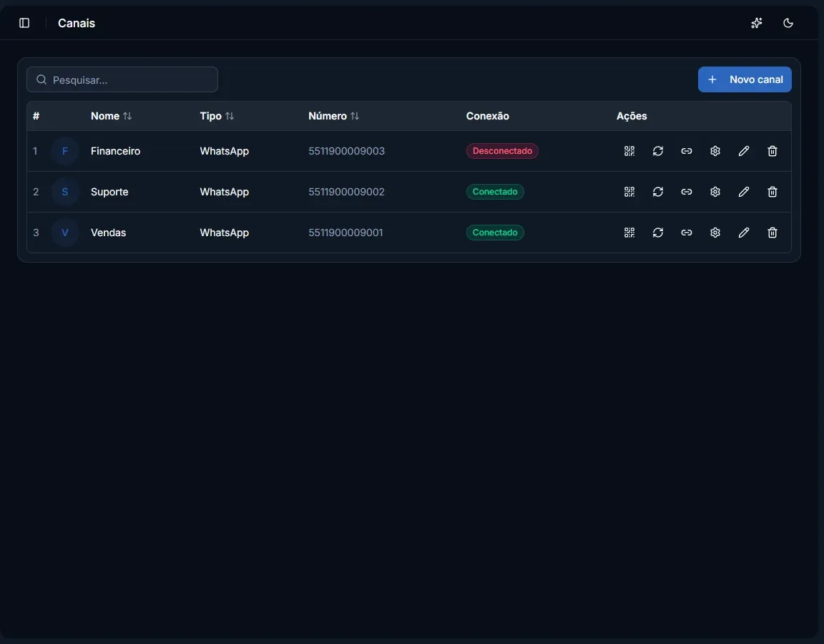Select the Suporte avatar with letter S
The image size is (824, 644).
click(65, 192)
